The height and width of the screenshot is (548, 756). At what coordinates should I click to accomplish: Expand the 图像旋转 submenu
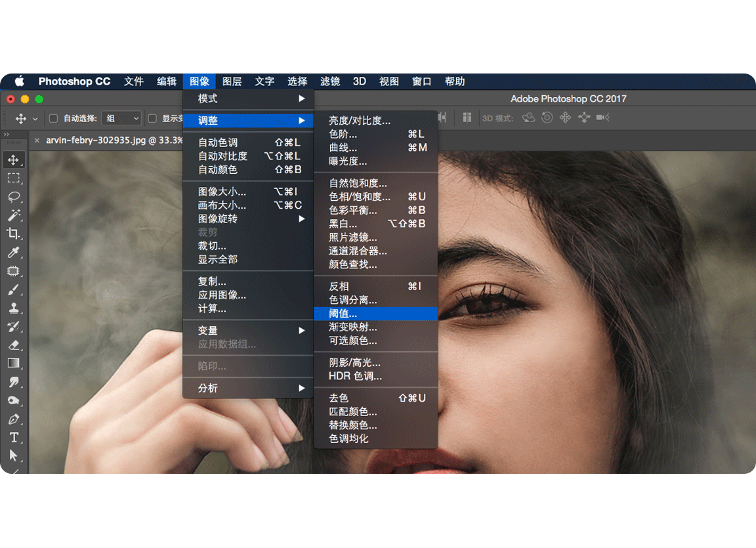coord(248,219)
